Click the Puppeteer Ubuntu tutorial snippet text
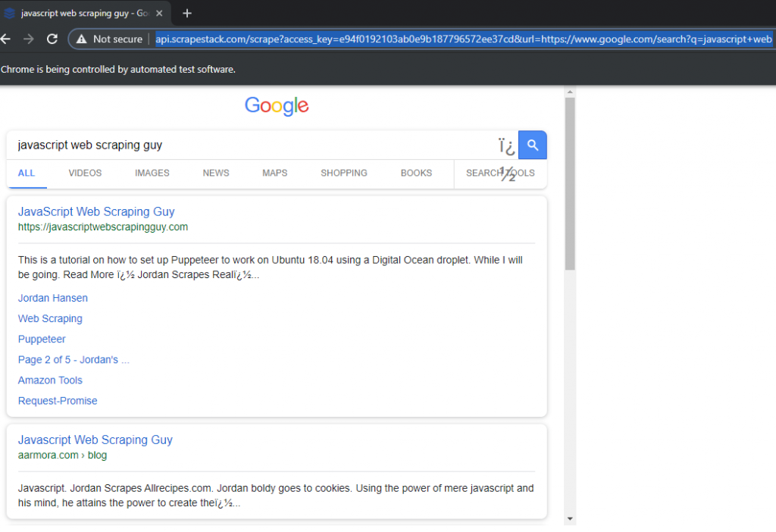The height and width of the screenshot is (532, 776). pyautogui.click(x=271, y=268)
